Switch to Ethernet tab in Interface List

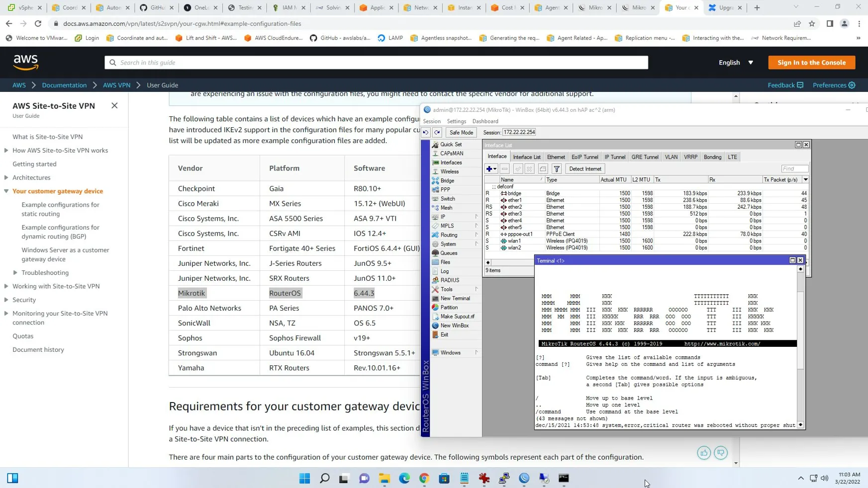tap(556, 157)
